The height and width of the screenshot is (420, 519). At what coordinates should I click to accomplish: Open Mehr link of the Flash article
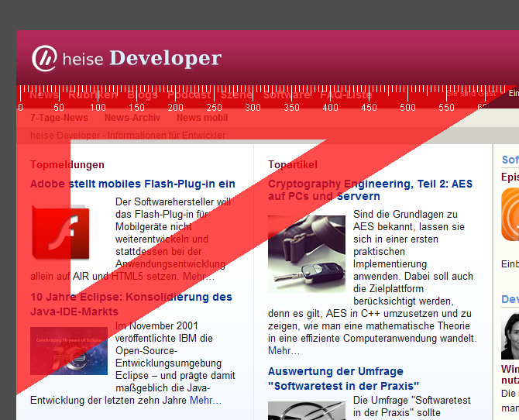(198, 276)
